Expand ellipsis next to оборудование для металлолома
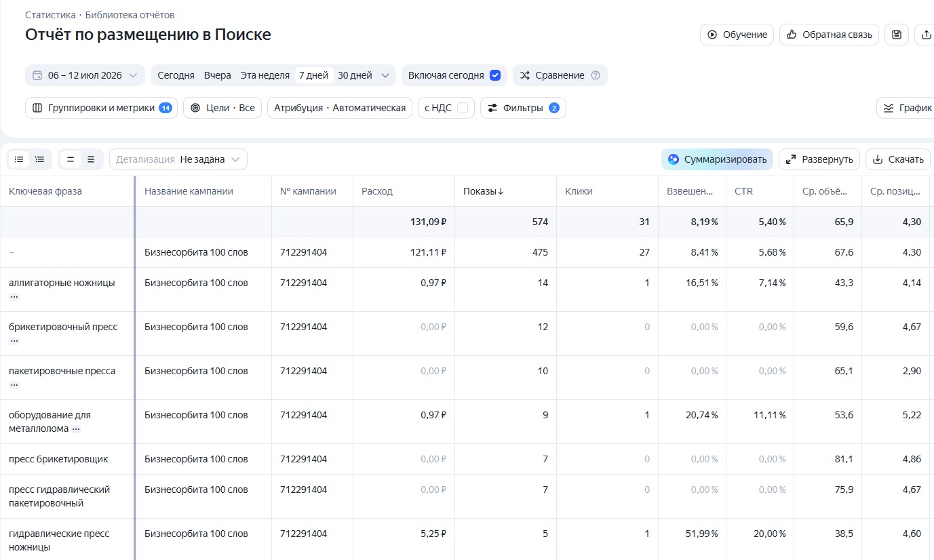This screenshot has width=934, height=560. [x=76, y=429]
